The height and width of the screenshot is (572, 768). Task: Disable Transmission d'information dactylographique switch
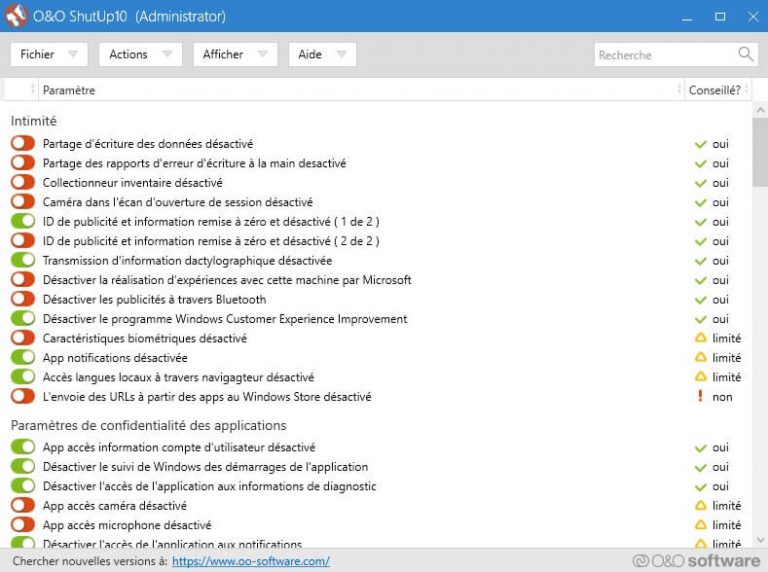23,260
